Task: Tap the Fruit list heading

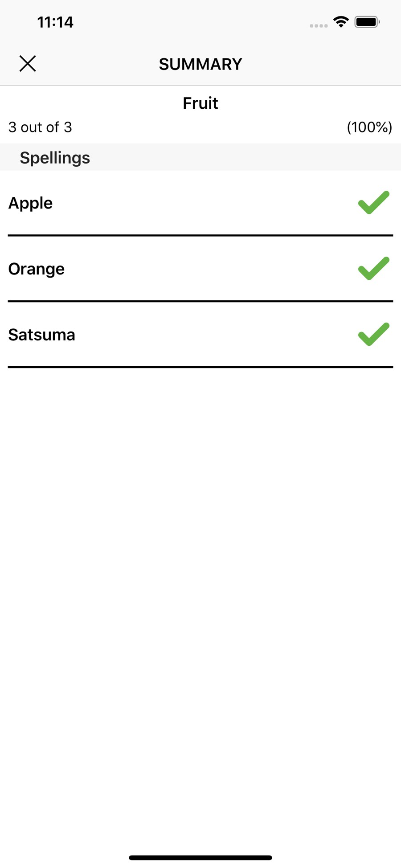Action: pyautogui.click(x=200, y=103)
